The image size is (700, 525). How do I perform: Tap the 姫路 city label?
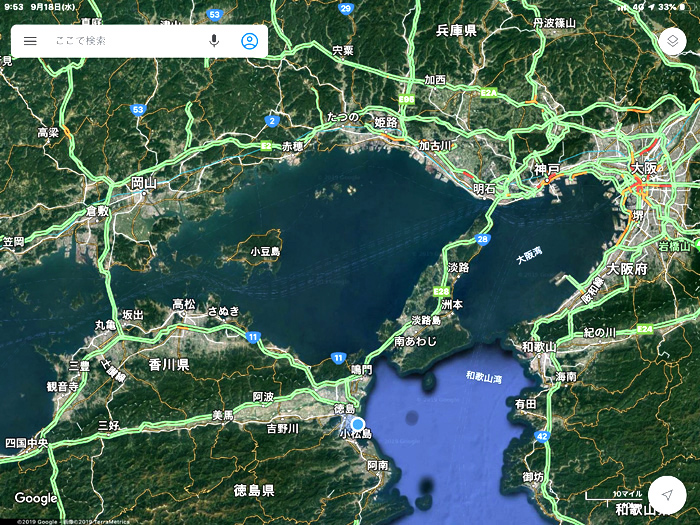[386, 122]
